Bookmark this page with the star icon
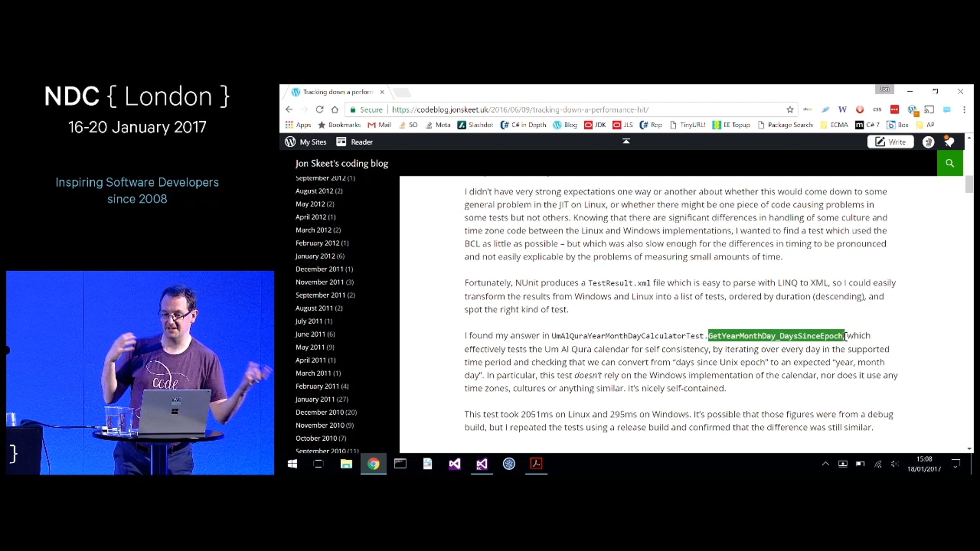Screen dimensions: 980x551 coord(790,109)
